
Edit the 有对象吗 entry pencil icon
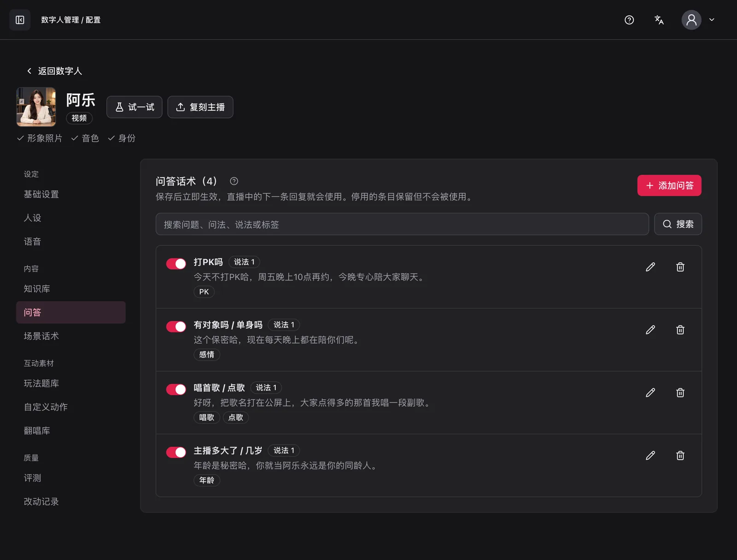pyautogui.click(x=650, y=330)
